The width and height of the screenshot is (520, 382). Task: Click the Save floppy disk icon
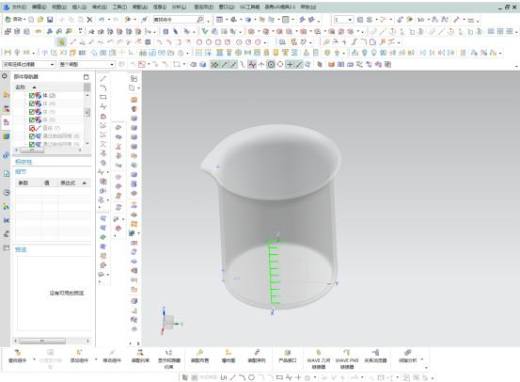pyautogui.click(x=50, y=20)
